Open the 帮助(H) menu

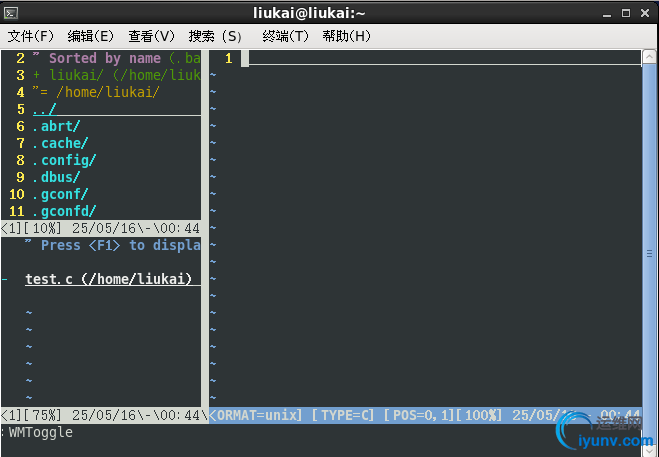click(x=347, y=36)
